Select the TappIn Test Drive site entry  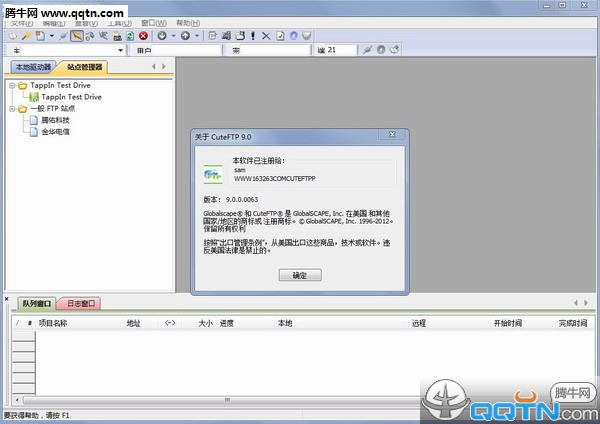[x=72, y=97]
